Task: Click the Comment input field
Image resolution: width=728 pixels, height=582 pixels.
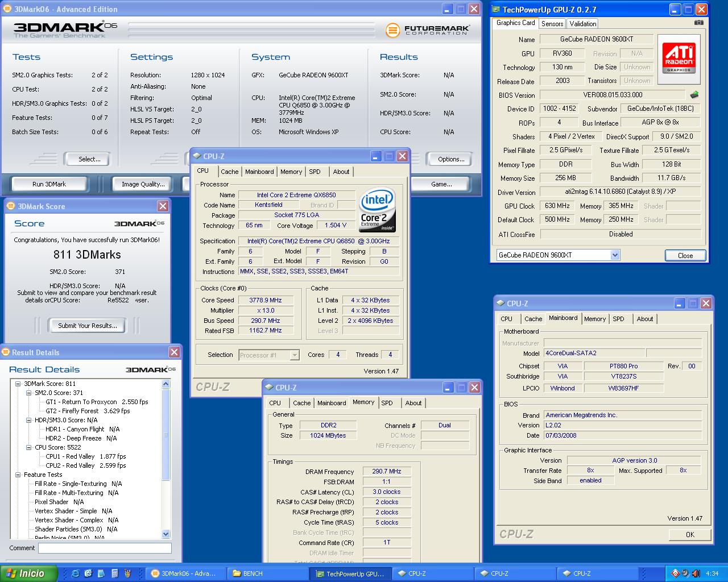Action: pos(105,548)
